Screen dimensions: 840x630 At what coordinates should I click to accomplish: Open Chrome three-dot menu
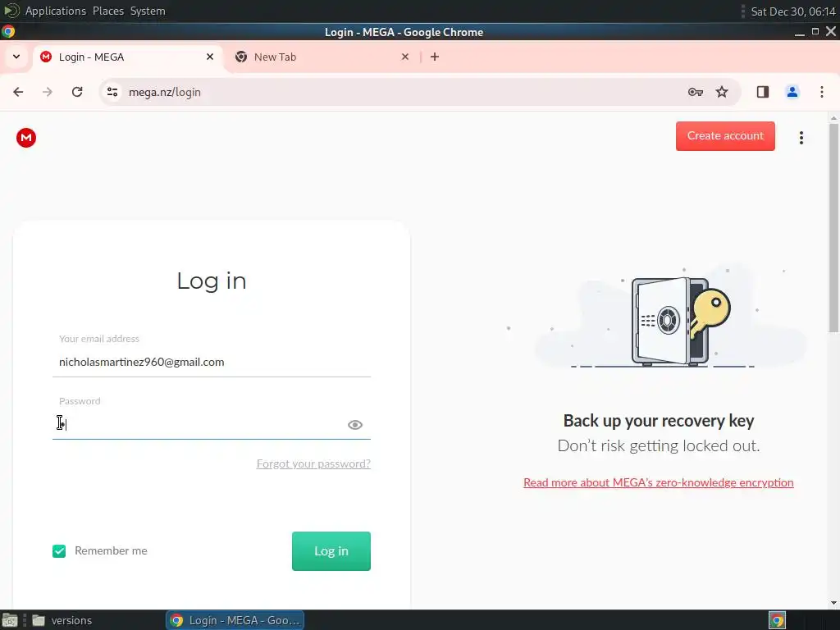pos(821,92)
